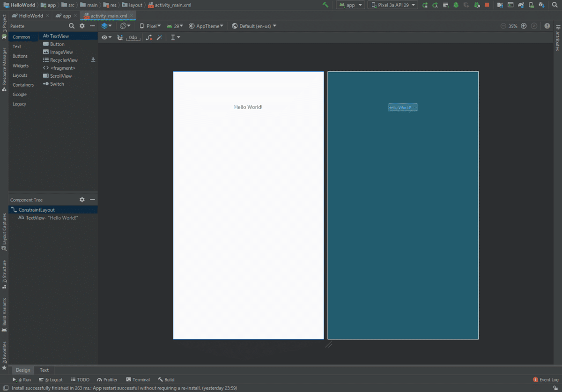Open Component Tree settings gear
Screen dimensions: 562x392
[82, 200]
